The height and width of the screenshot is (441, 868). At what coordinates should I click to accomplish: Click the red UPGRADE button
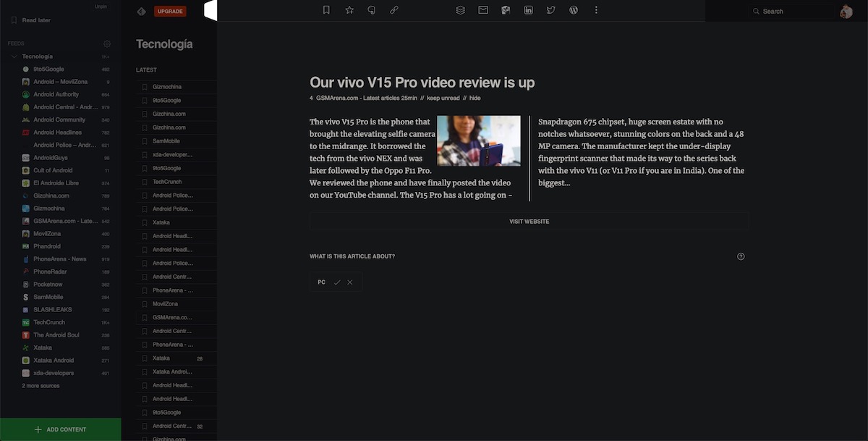170,11
